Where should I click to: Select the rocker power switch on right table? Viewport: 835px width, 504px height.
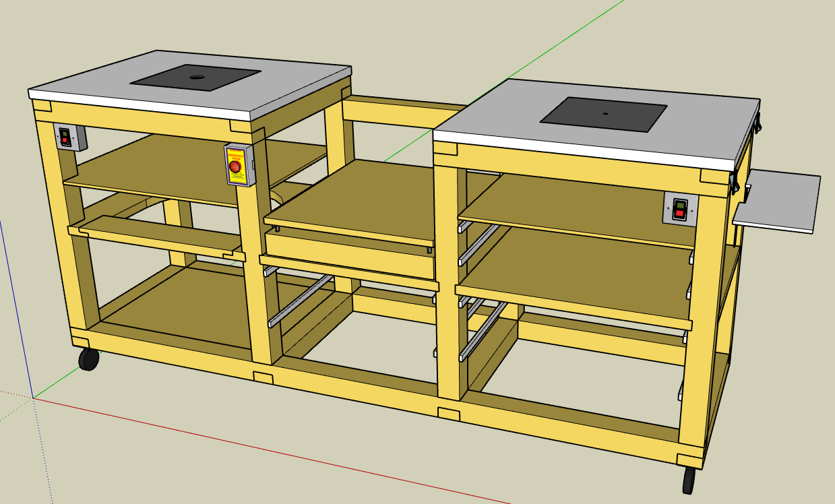pos(680,209)
